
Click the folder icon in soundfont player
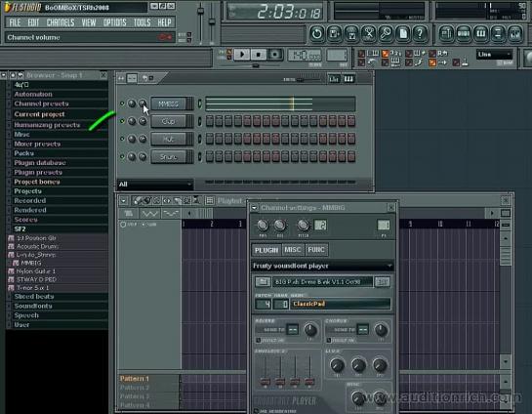click(x=263, y=281)
